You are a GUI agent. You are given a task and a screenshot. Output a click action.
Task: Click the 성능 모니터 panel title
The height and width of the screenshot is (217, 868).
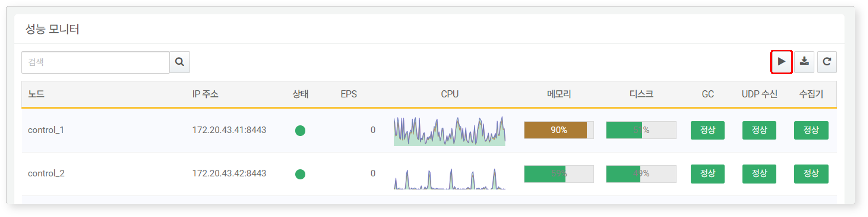(x=52, y=29)
